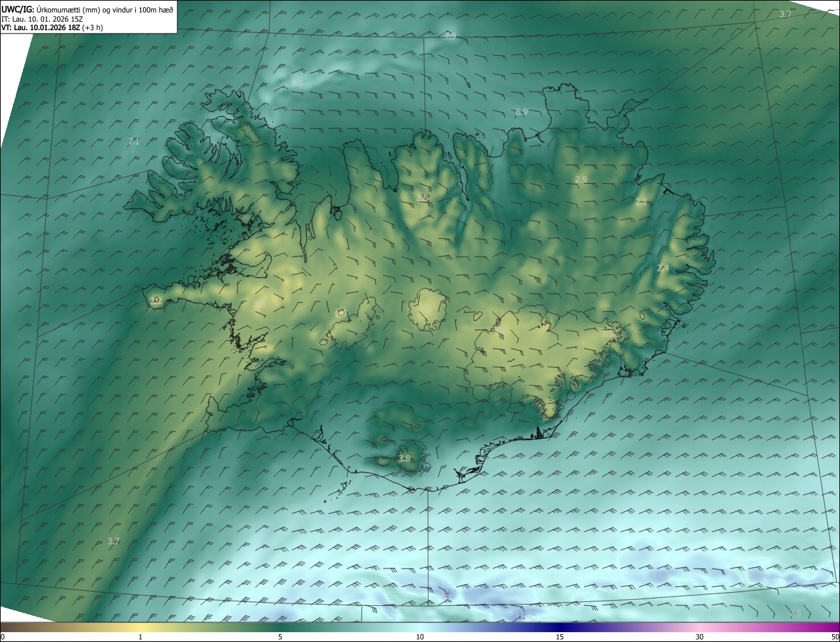Click the 1.9 value on the central glacier

click(427, 309)
